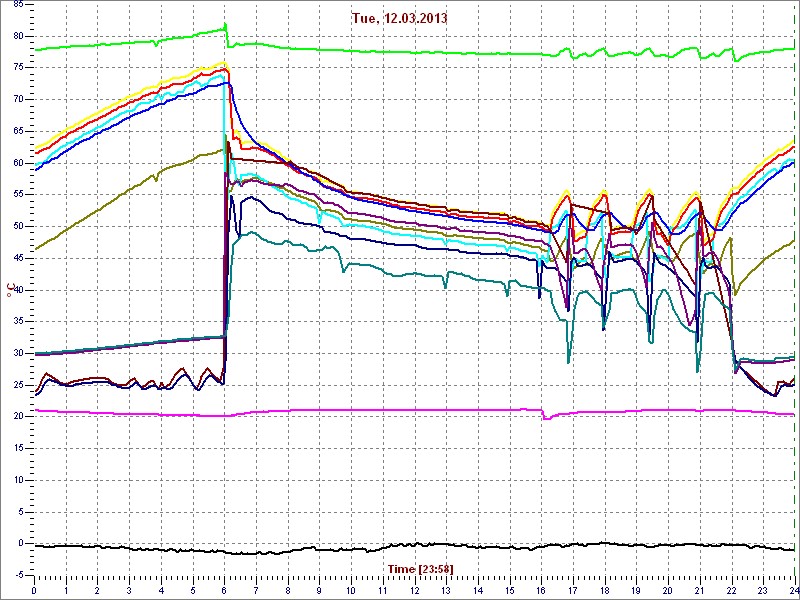Click the chart title 'Tue, 12.03.2013'
800x600 pixels.
[399, 18]
